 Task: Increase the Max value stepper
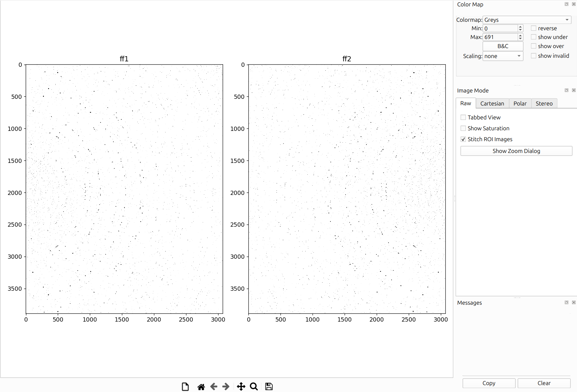[x=520, y=35]
